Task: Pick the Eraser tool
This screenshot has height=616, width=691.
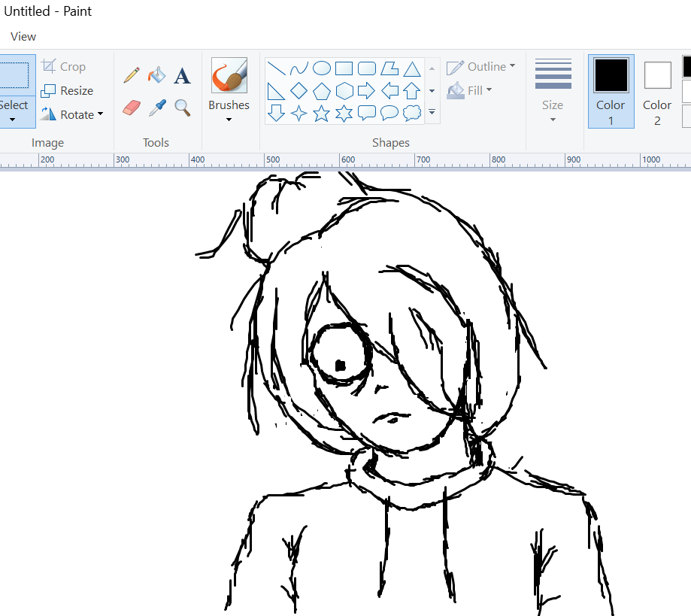Action: point(132,108)
